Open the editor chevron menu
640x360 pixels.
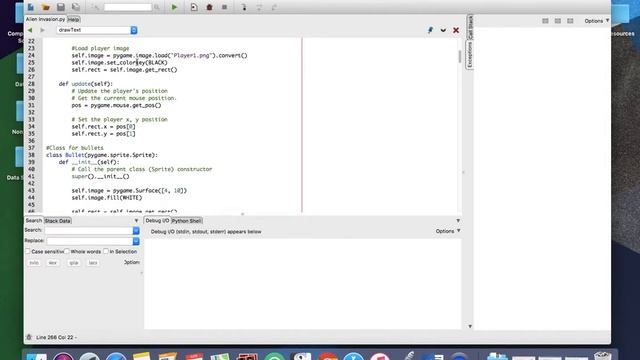443,30
